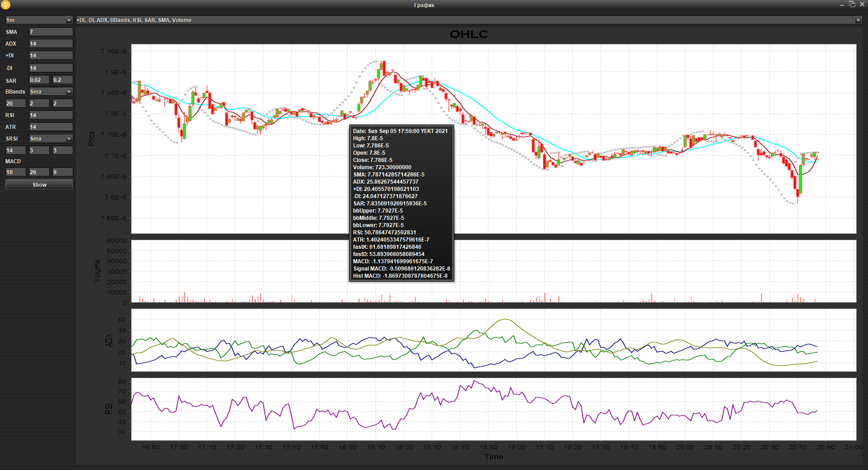Click the SRSI period 14 field
Image resolution: width=868 pixels, height=470 pixels.
[x=15, y=151]
